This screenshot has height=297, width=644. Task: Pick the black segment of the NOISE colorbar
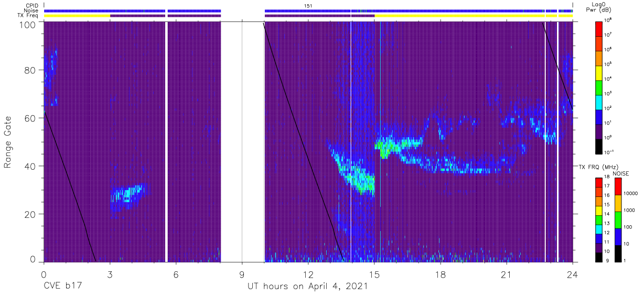[618, 253]
